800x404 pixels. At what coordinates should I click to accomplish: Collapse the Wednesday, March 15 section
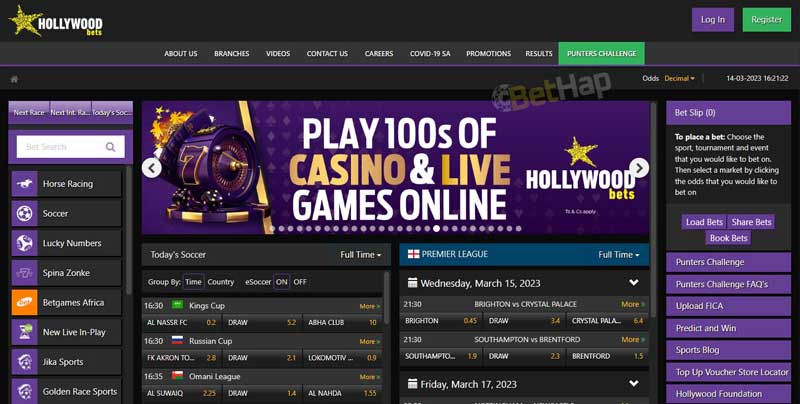click(633, 283)
